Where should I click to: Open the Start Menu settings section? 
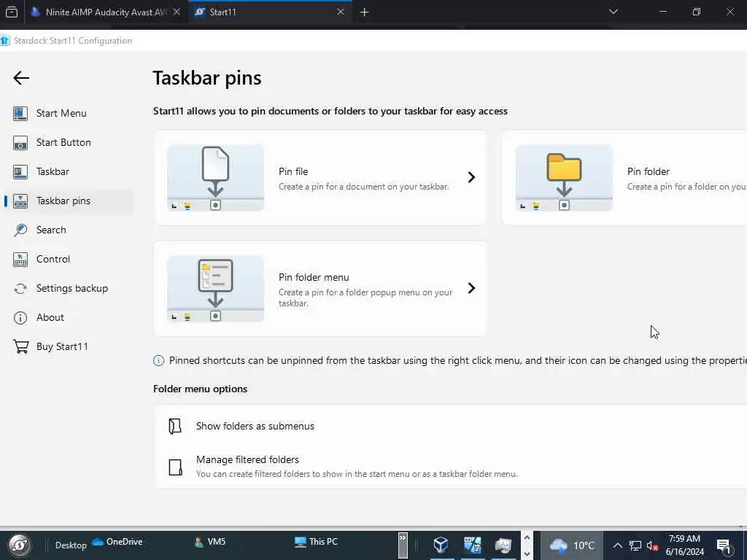point(61,113)
